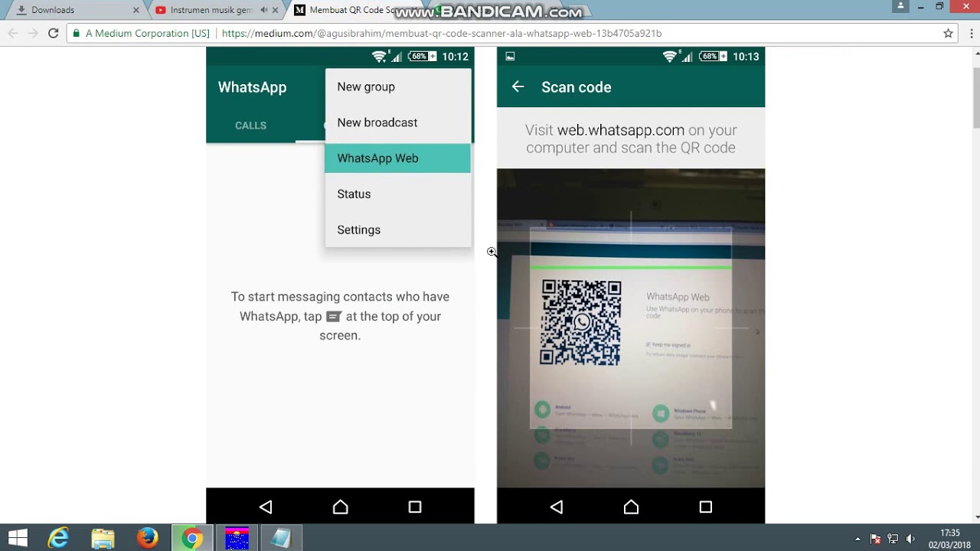Open the Windows Start button
The image size is (980, 551).
18,538
